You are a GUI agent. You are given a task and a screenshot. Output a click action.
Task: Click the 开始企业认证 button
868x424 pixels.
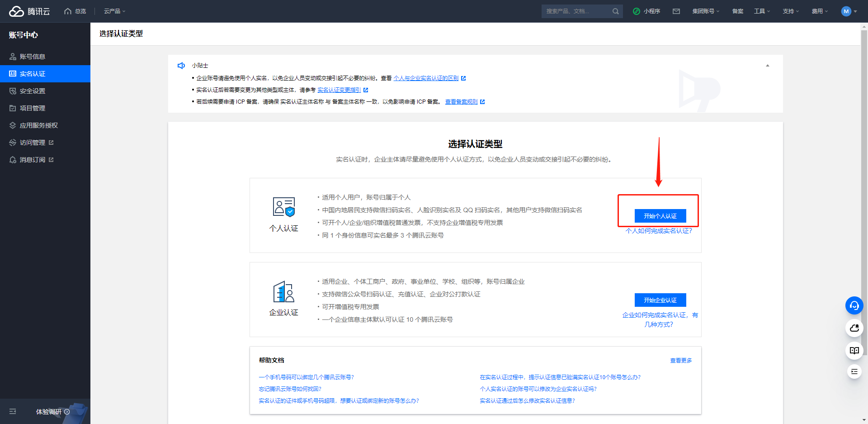point(660,300)
